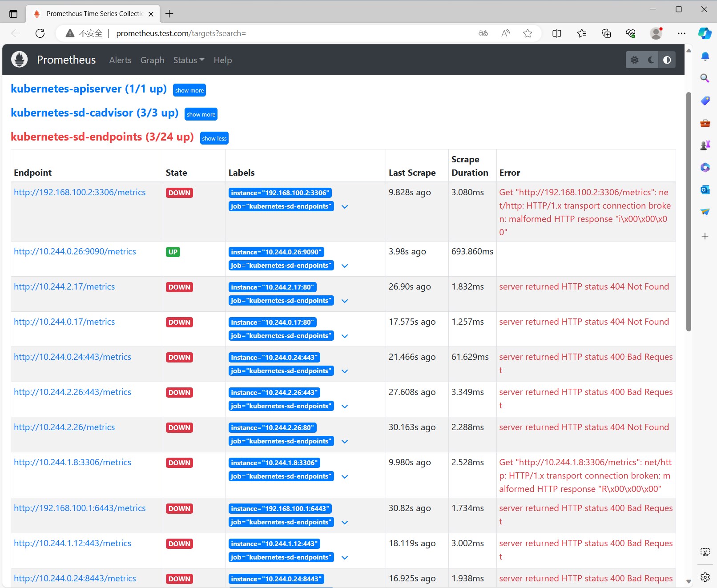Screen dimensions: 717x588
Task: Open Outlook from the sidebar
Action: pyautogui.click(x=705, y=189)
